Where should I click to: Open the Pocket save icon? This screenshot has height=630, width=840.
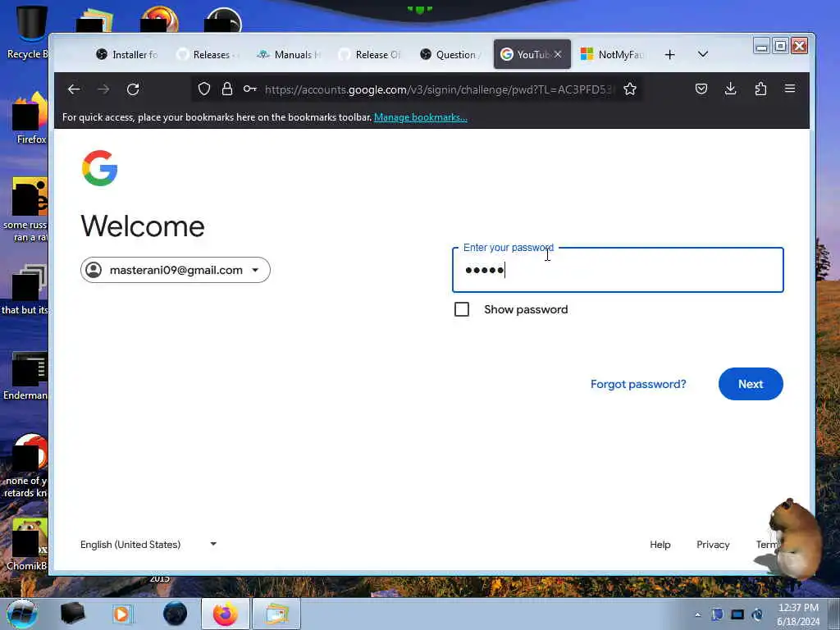click(x=701, y=89)
